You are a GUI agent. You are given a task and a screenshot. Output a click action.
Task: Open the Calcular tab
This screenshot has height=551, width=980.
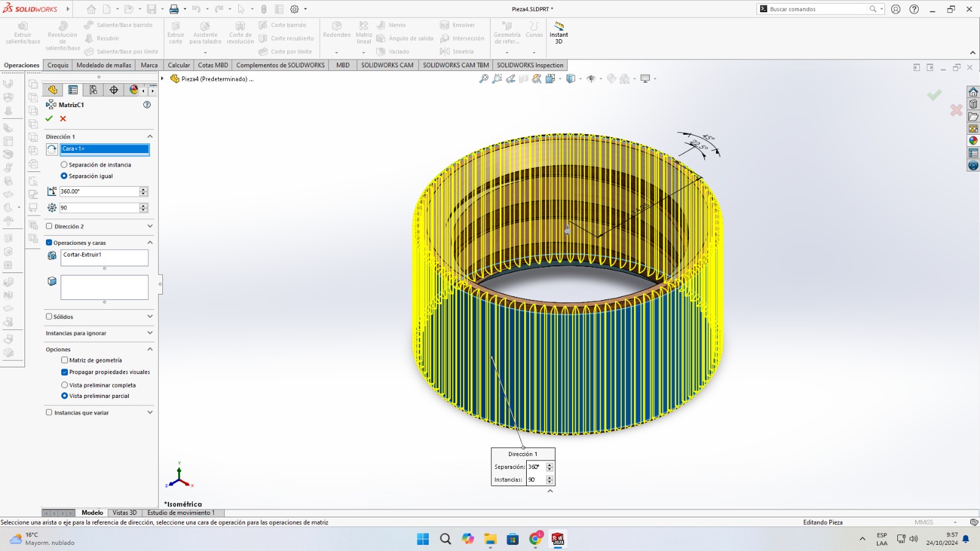(179, 66)
